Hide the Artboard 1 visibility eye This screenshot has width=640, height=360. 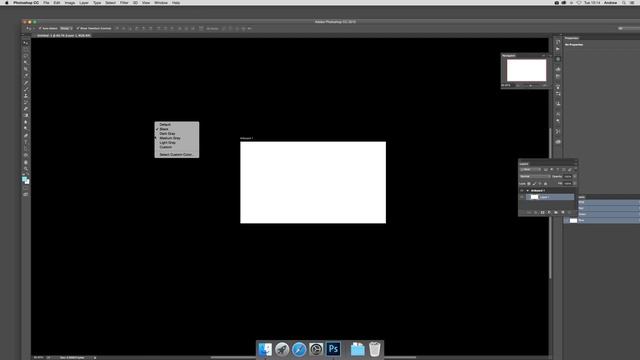pos(522,191)
